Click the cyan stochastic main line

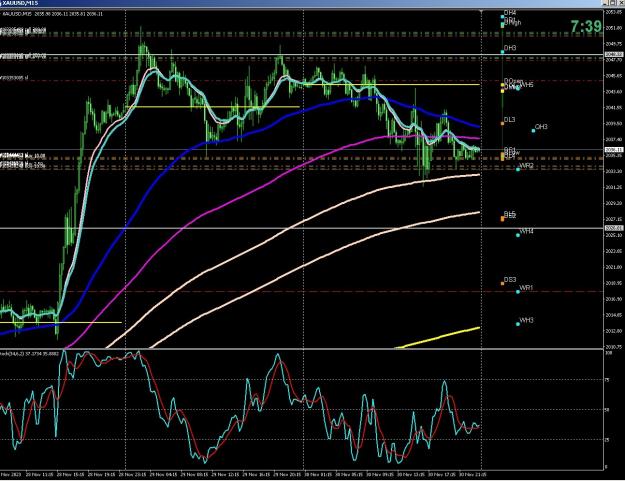coord(278,356)
